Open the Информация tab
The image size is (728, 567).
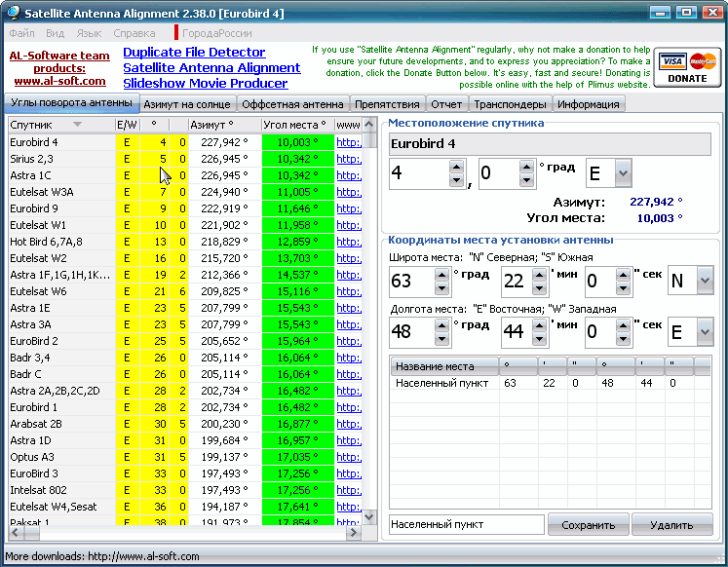click(x=589, y=104)
